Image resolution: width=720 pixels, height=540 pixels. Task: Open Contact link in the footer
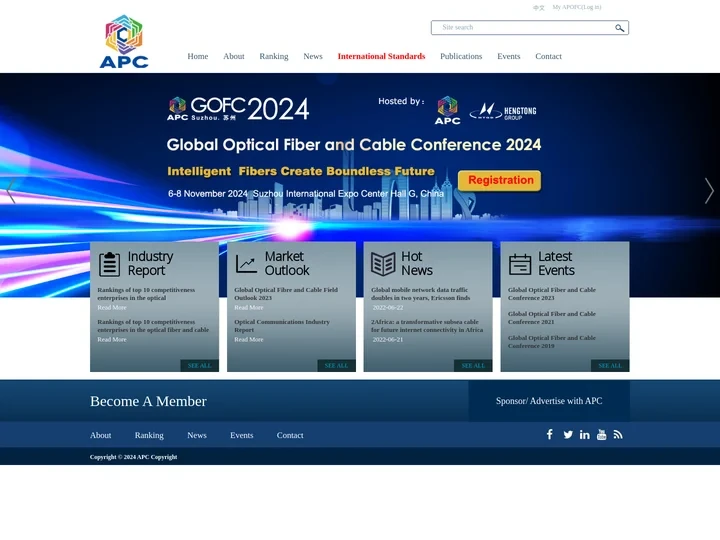[290, 435]
